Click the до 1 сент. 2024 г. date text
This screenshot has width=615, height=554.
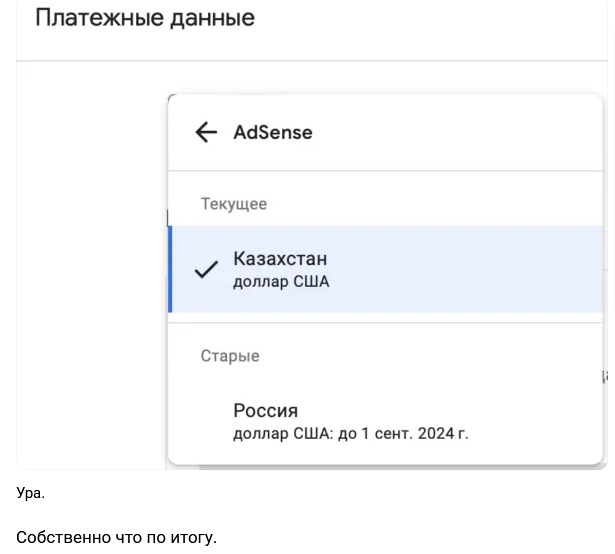point(403,434)
